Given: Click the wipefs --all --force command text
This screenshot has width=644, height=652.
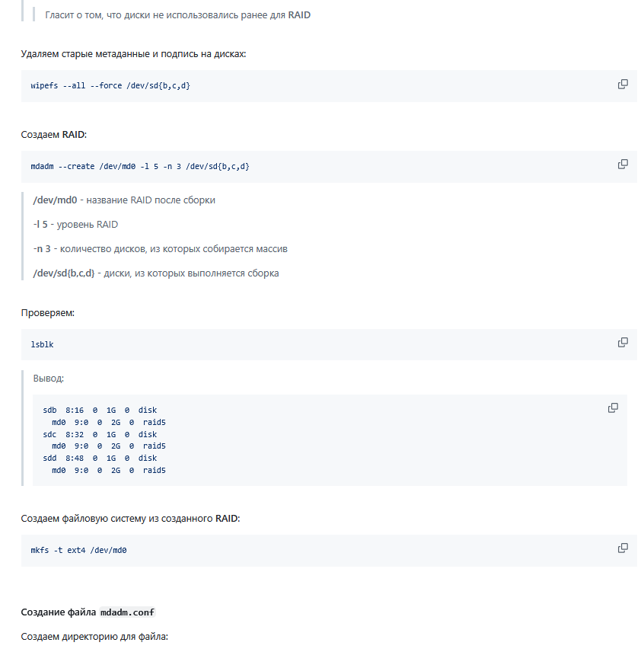Looking at the screenshot, I should pos(110,85).
